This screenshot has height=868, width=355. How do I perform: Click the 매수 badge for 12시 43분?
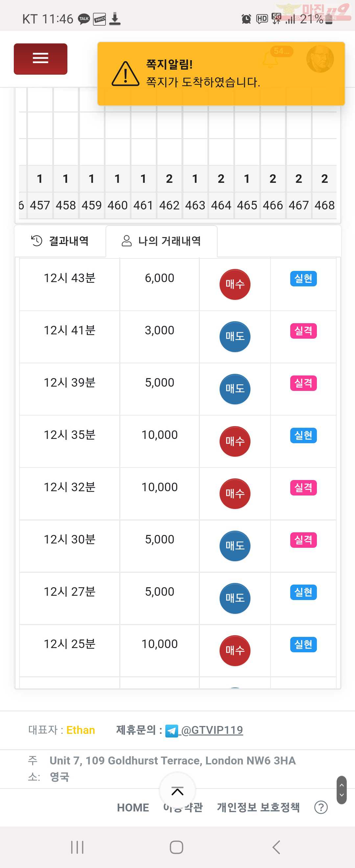point(235,284)
